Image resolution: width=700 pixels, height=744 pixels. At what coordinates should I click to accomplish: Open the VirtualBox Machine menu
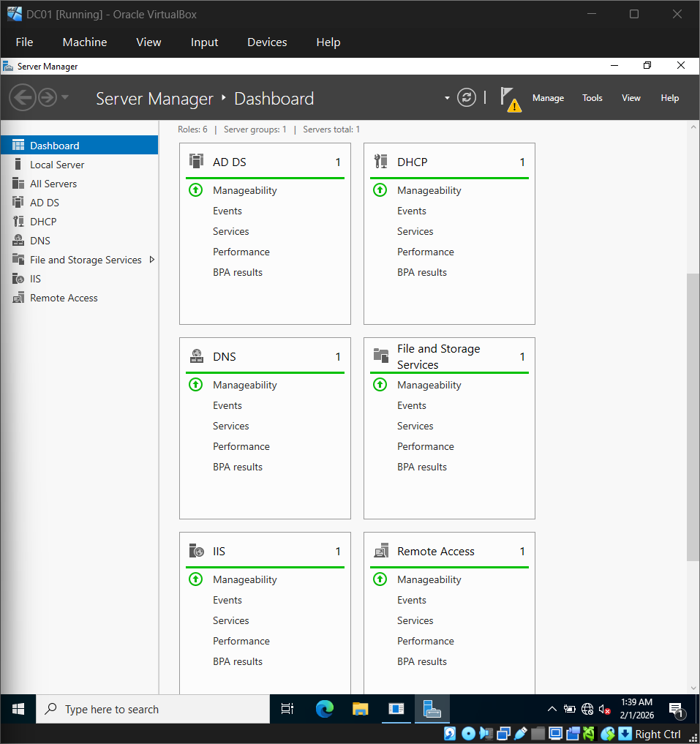click(85, 42)
